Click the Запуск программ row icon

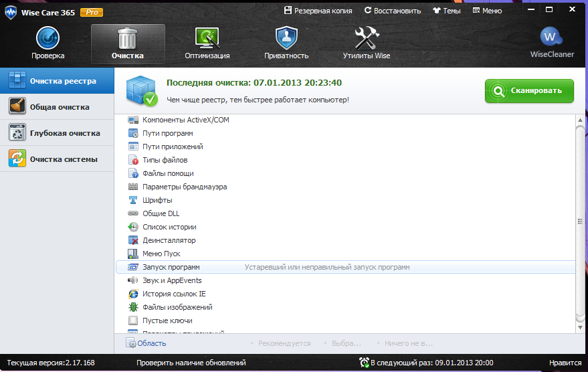133,267
